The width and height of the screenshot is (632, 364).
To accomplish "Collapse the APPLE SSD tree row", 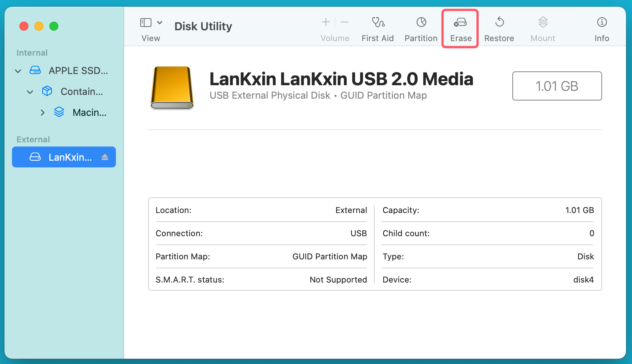I will pos(18,71).
